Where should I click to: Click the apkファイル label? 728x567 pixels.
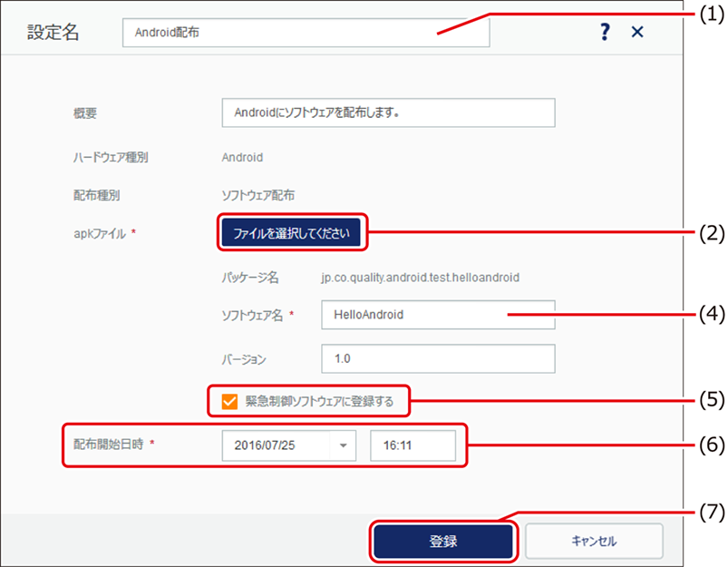[100, 233]
